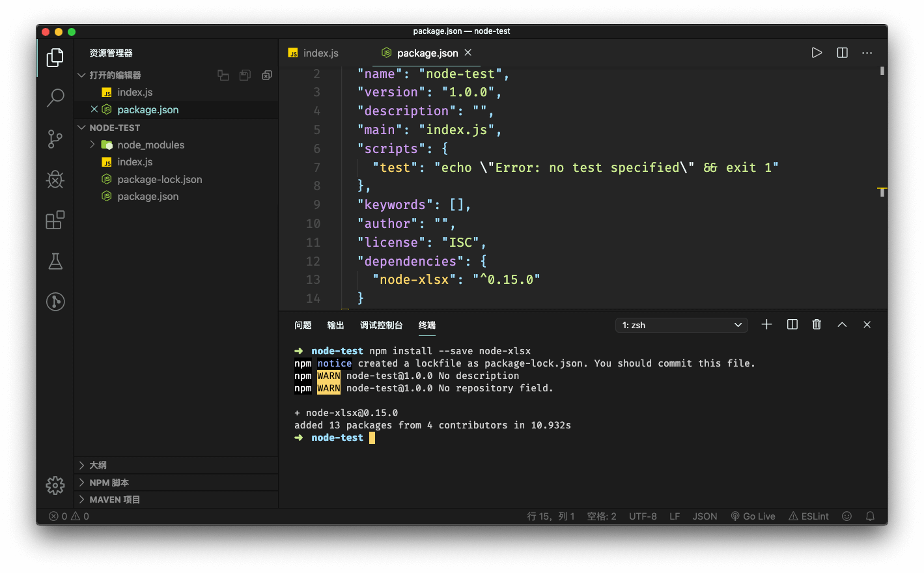This screenshot has height=573, width=924.
Task: Open the Extensions view
Action: coord(55,220)
